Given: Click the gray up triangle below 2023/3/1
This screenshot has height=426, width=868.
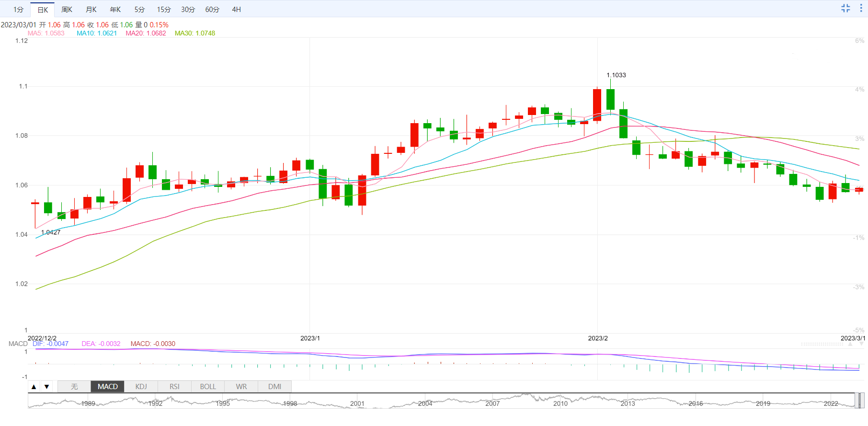Looking at the screenshot, I should pos(850,344).
